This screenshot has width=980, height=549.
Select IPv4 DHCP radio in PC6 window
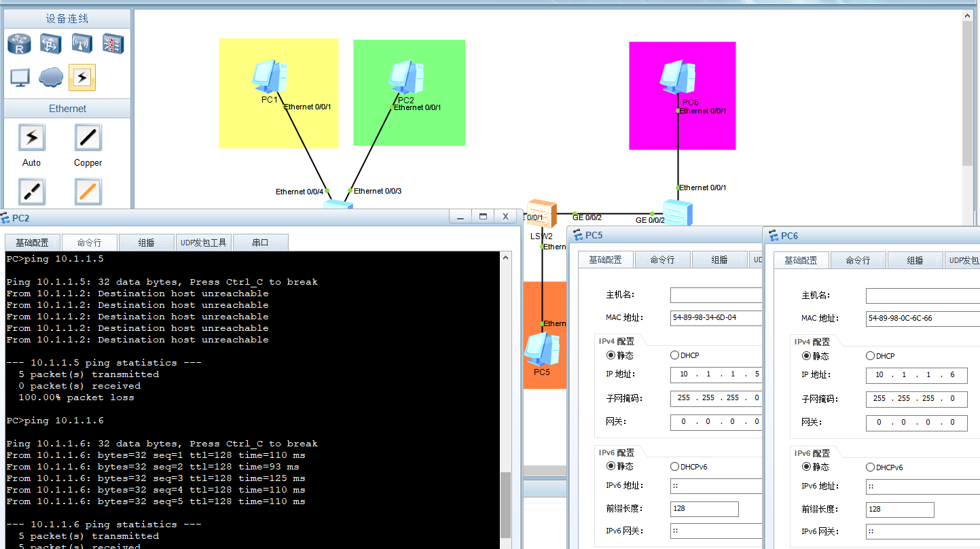pos(870,356)
